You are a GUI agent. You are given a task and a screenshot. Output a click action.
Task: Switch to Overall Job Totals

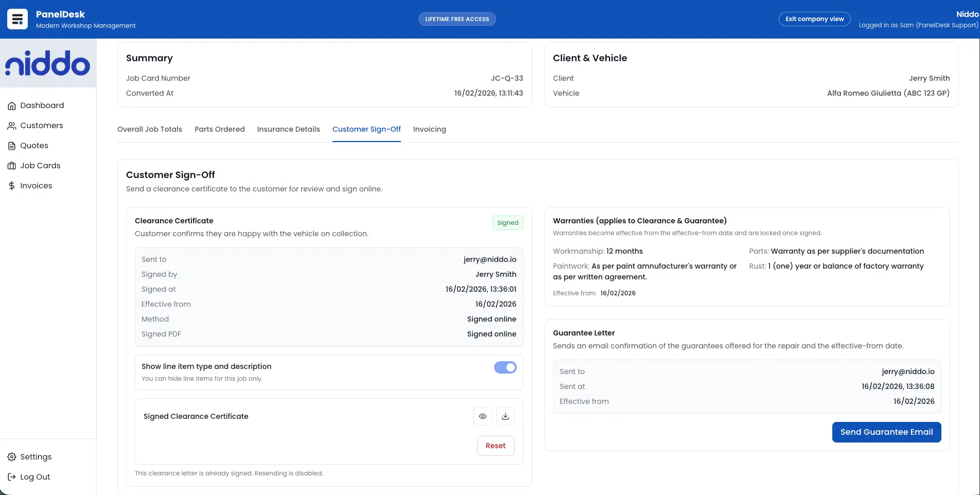(149, 129)
